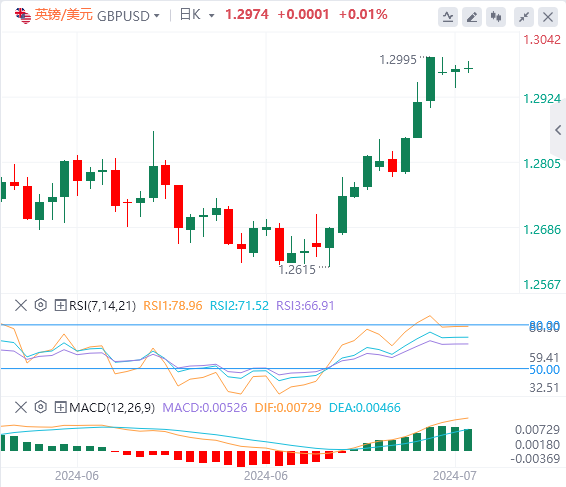Select the pencil drawing tool
Viewport: 566px width, 487px height.
tap(472, 17)
